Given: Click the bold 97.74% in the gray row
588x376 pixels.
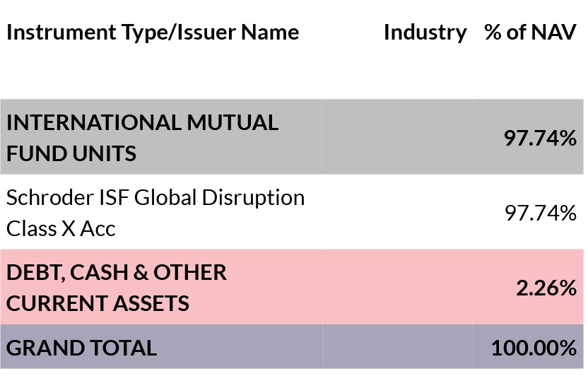Looking at the screenshot, I should (540, 138).
